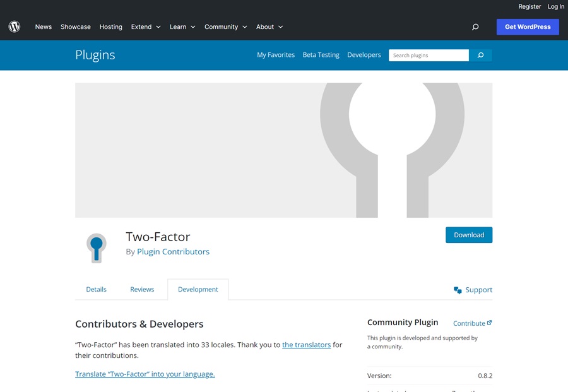Viewport: 568px width, 392px height.
Task: Open the About dropdown menu
Action: click(x=266, y=27)
